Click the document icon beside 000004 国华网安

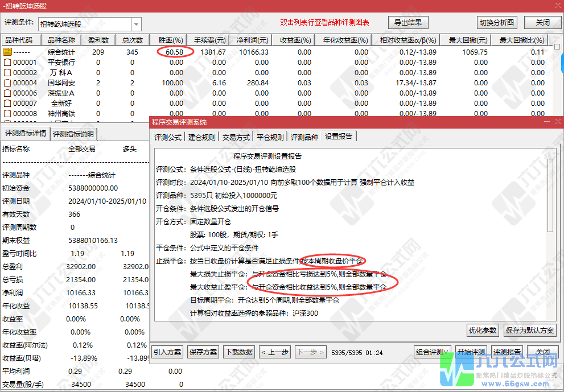point(7,82)
